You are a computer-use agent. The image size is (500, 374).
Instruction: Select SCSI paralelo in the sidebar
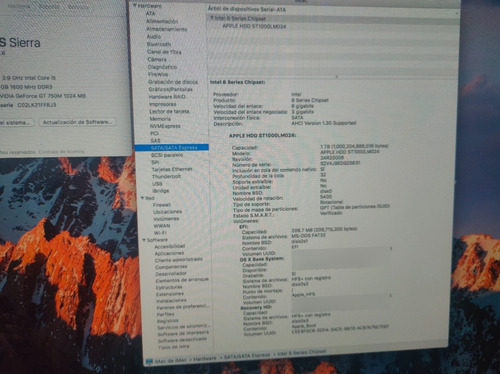tap(167, 155)
